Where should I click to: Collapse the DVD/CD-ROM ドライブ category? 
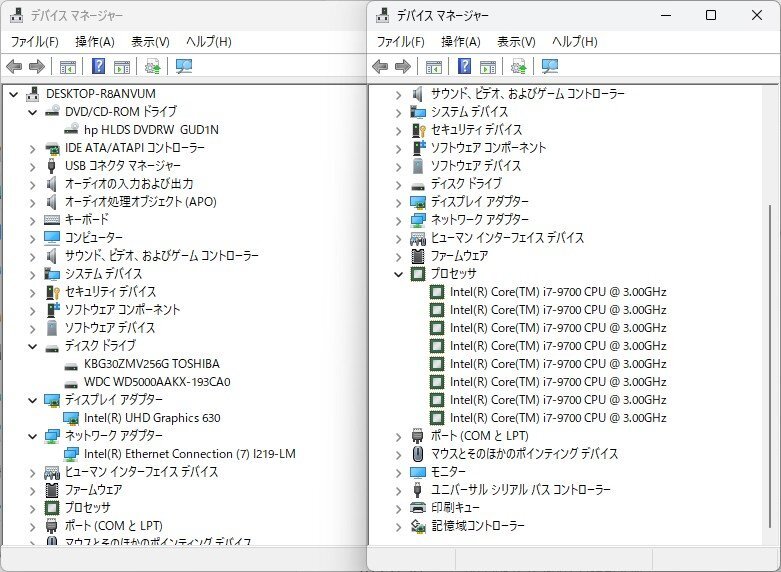point(33,112)
